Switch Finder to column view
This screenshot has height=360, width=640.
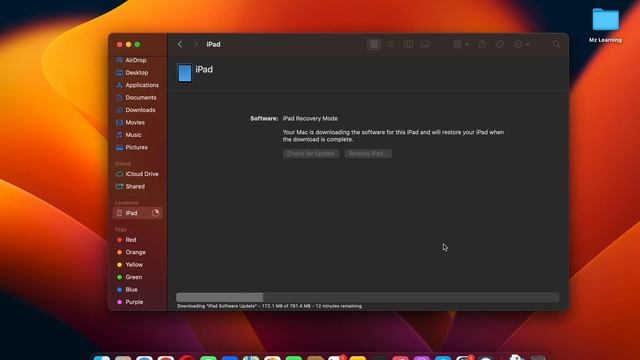408,44
